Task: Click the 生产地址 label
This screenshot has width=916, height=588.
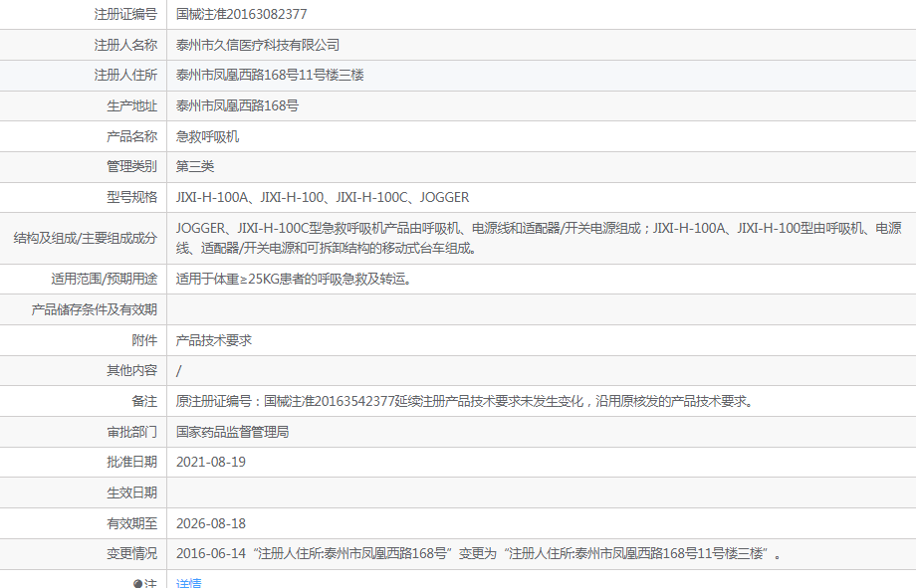Action: click(x=132, y=105)
